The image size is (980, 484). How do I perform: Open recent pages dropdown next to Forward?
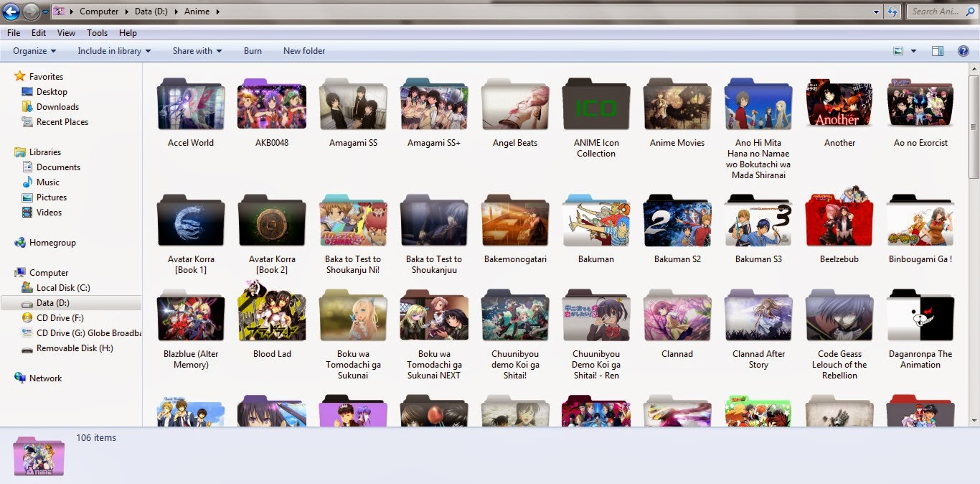(46, 12)
